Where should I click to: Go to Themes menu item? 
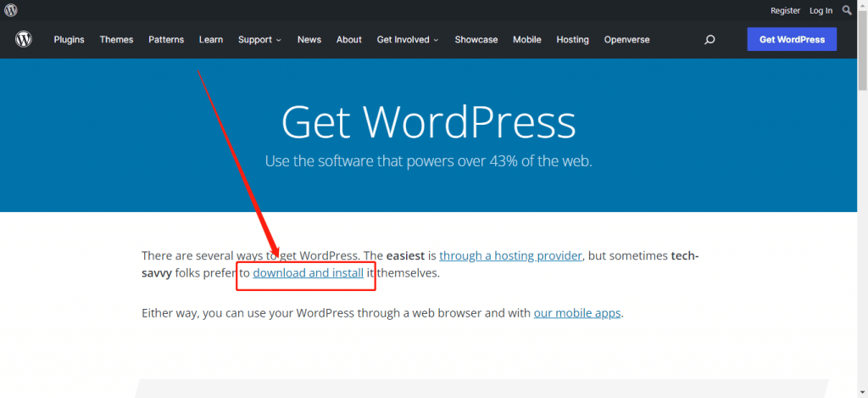pyautogui.click(x=116, y=39)
